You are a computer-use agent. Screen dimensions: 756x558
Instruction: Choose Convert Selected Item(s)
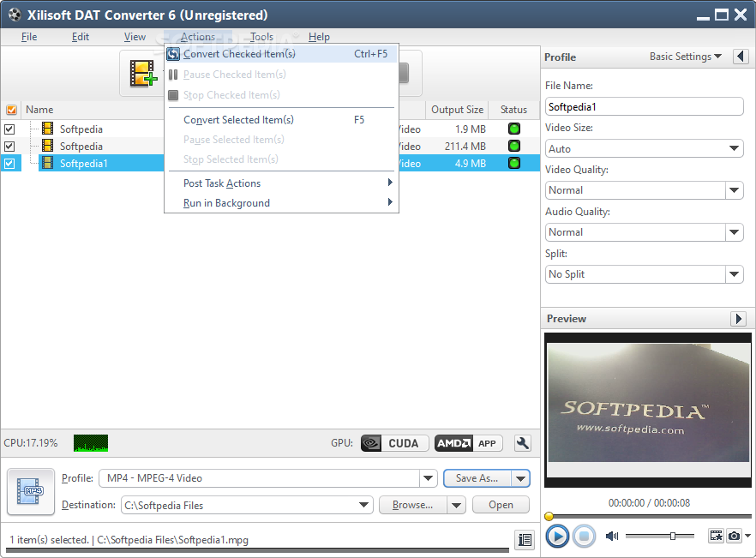click(x=281, y=120)
